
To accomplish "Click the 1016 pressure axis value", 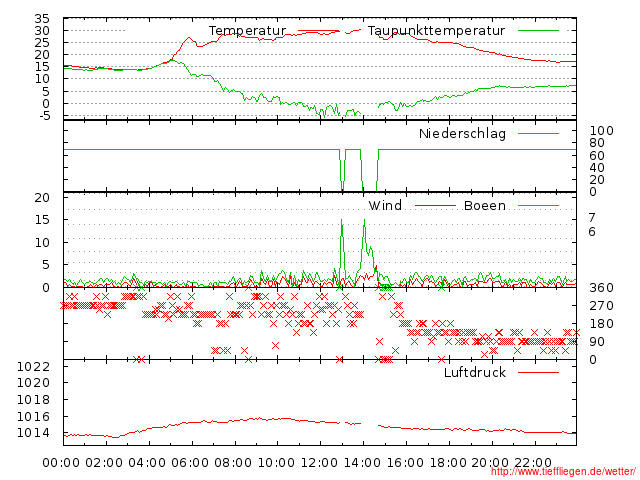I will [x=33, y=416].
